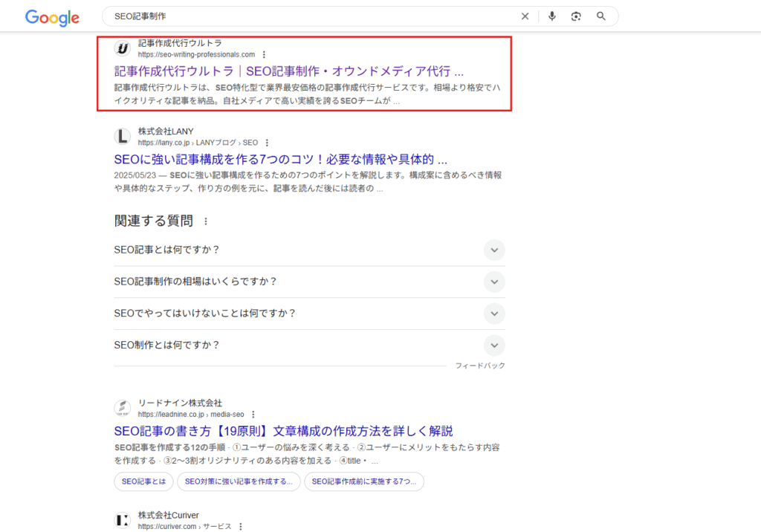The image size is (761, 532).
Task: Clear the search query with the X icon
Action: pyautogui.click(x=525, y=16)
